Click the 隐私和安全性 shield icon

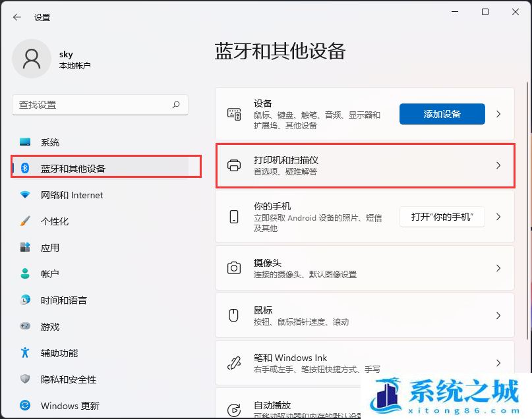pyautogui.click(x=25, y=379)
